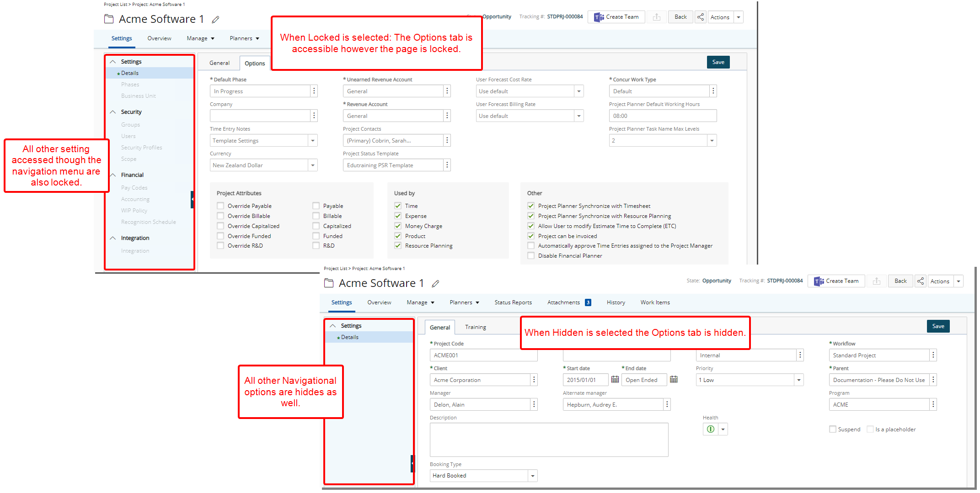Image resolution: width=980 pixels, height=493 pixels.
Task: Open the bottom window Planners menu
Action: tap(464, 302)
